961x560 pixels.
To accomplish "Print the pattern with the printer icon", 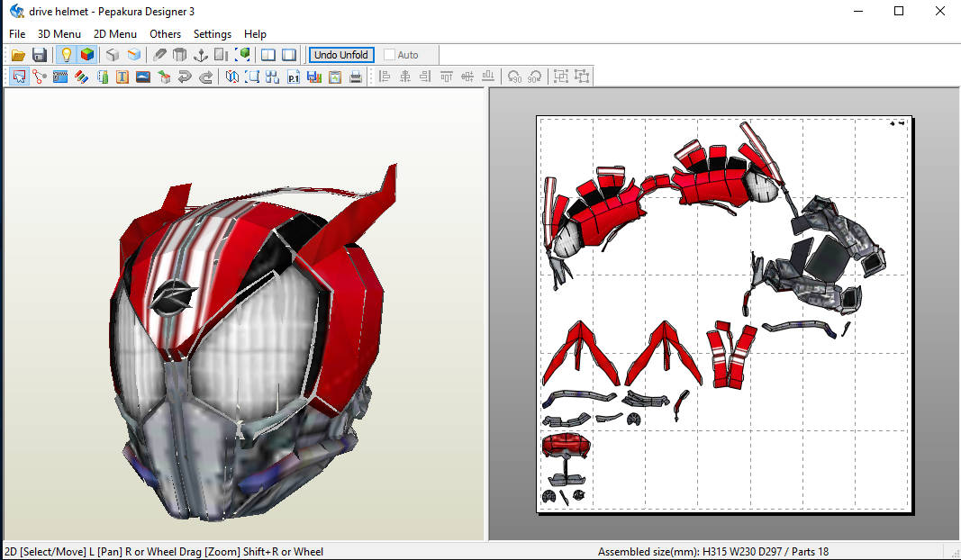I will (356, 77).
